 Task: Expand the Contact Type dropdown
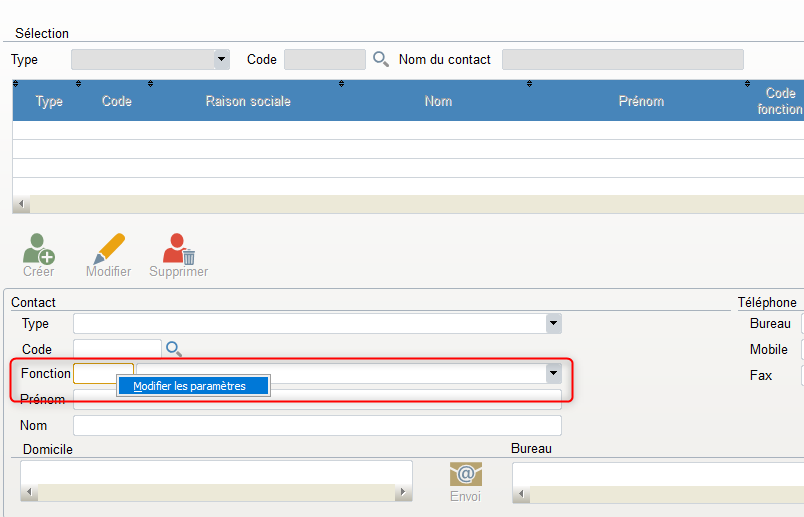pos(553,324)
